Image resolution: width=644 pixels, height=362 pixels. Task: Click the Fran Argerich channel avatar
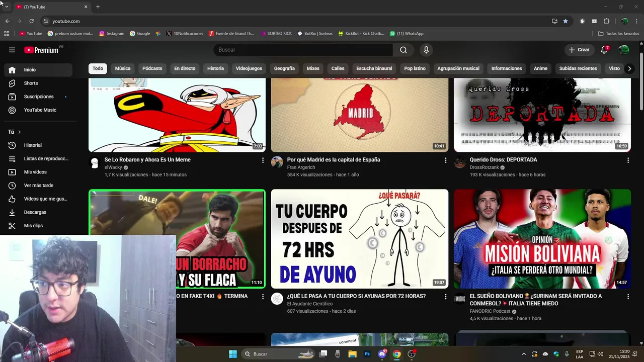(277, 162)
